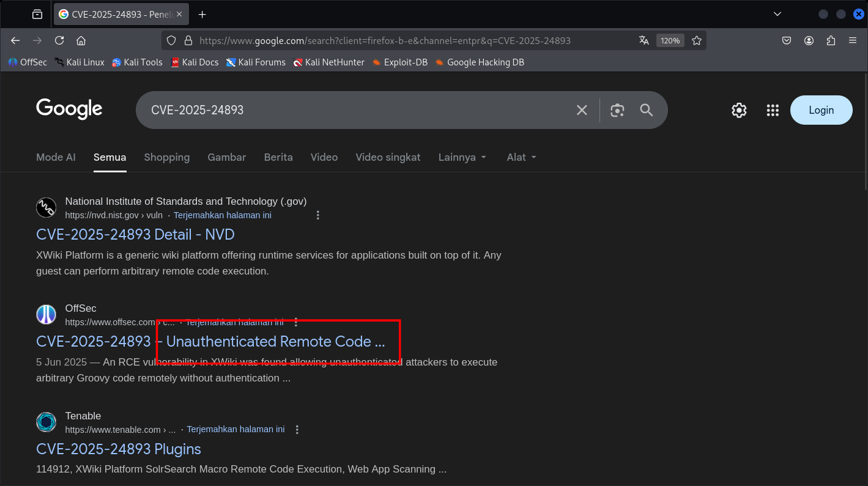
Task: Switch to Gambar results tab
Action: point(226,157)
